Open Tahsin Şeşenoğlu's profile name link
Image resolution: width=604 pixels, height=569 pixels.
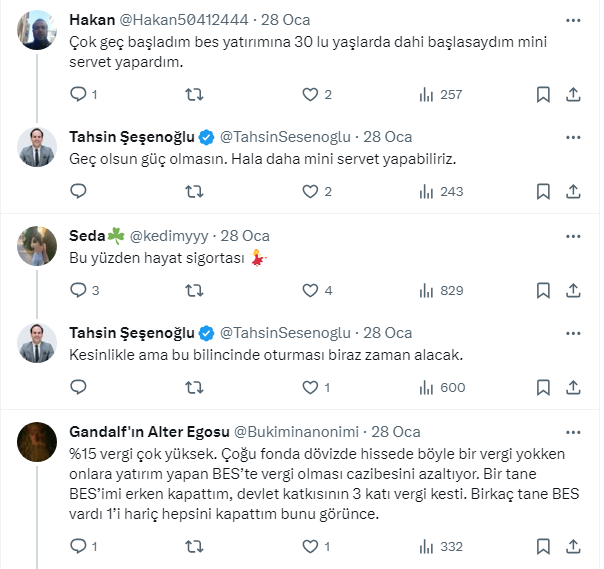[130, 136]
